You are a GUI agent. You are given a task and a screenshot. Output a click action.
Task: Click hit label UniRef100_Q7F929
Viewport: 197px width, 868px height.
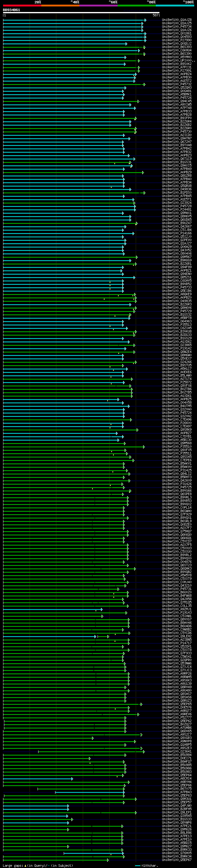pos(177,514)
